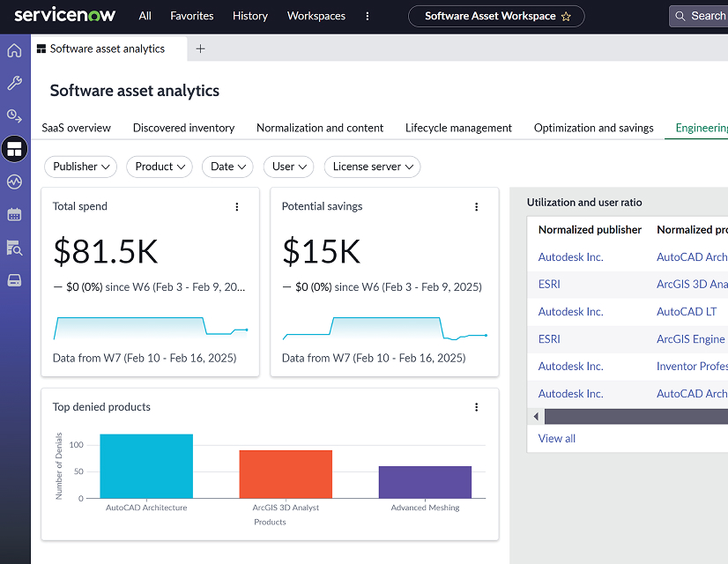This screenshot has width=728, height=564.
Task: Switch to Optimization and savings tab
Action: [593, 128]
